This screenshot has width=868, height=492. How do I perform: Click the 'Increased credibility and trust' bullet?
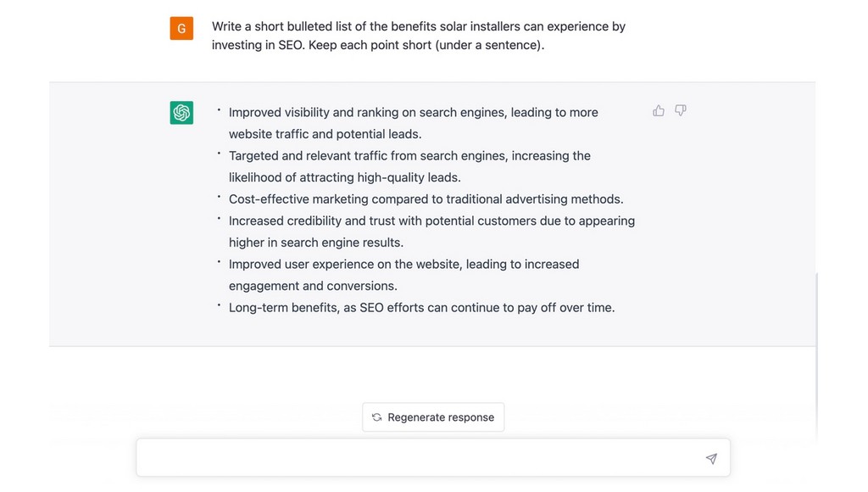click(x=431, y=232)
